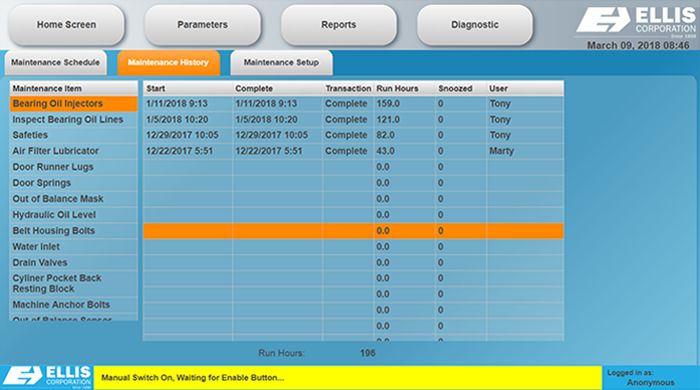Select Bearing Oil Injectors maintenance item
This screenshot has height=390, width=700.
click(x=74, y=104)
